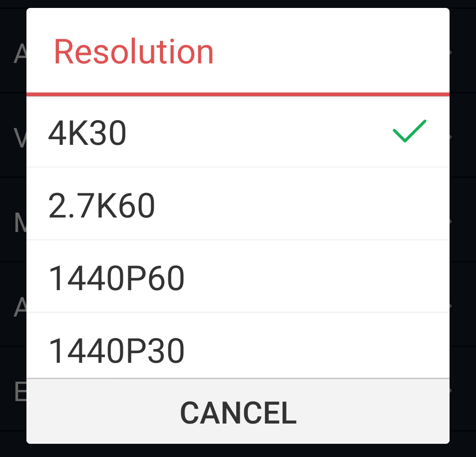Screen dimensions: 476x457
Task: Expand the chevron on the dimmed E row
Action: [451, 391]
